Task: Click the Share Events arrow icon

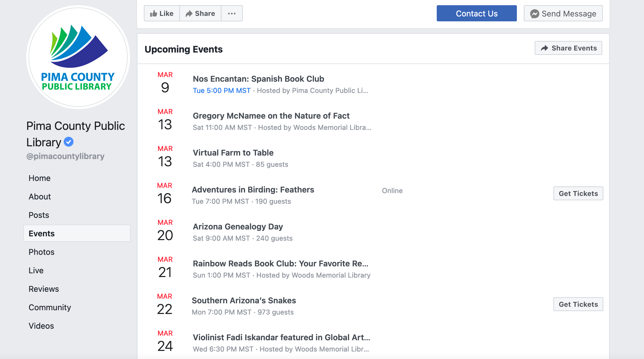Action: coord(544,48)
